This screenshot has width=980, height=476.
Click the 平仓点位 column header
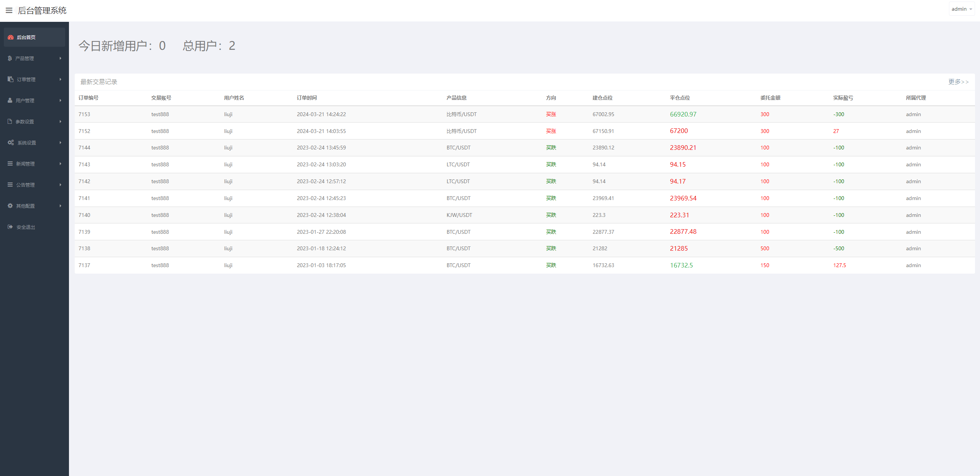(x=680, y=98)
